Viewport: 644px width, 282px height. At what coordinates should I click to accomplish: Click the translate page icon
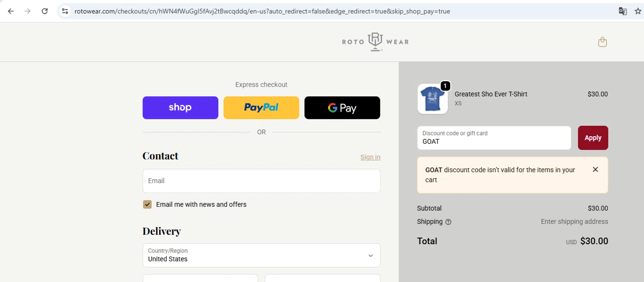click(623, 11)
